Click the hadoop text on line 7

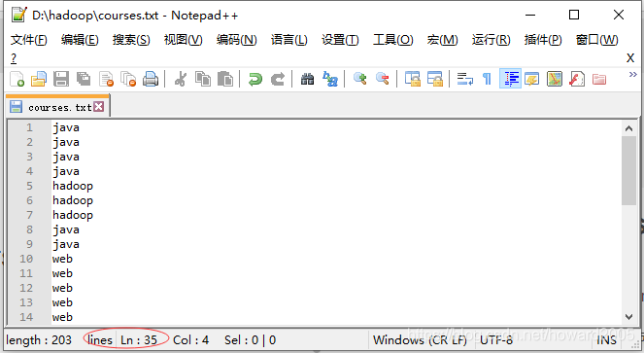[73, 215]
